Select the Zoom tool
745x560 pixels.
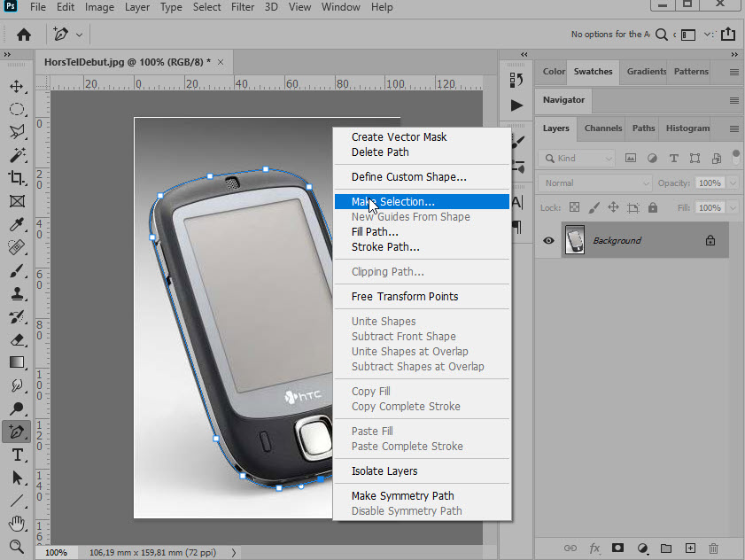tap(17, 547)
